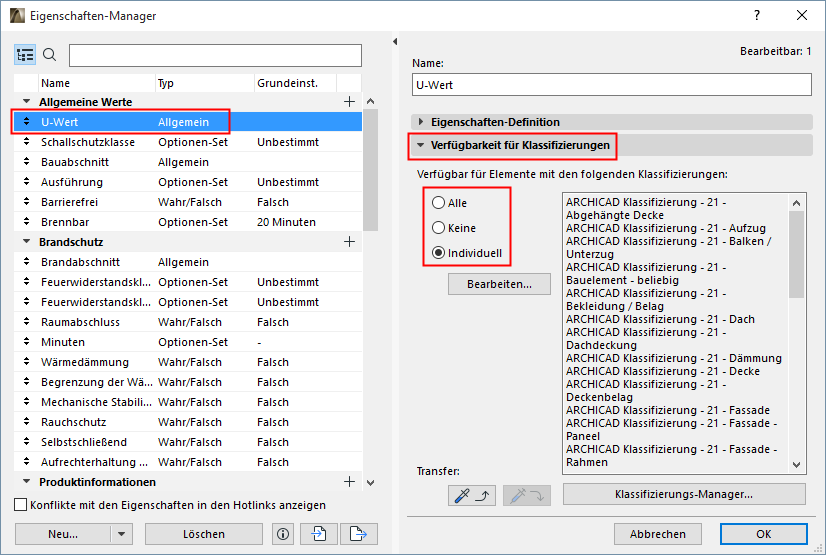Open dropdown arrow next to Neu button

tap(122, 534)
